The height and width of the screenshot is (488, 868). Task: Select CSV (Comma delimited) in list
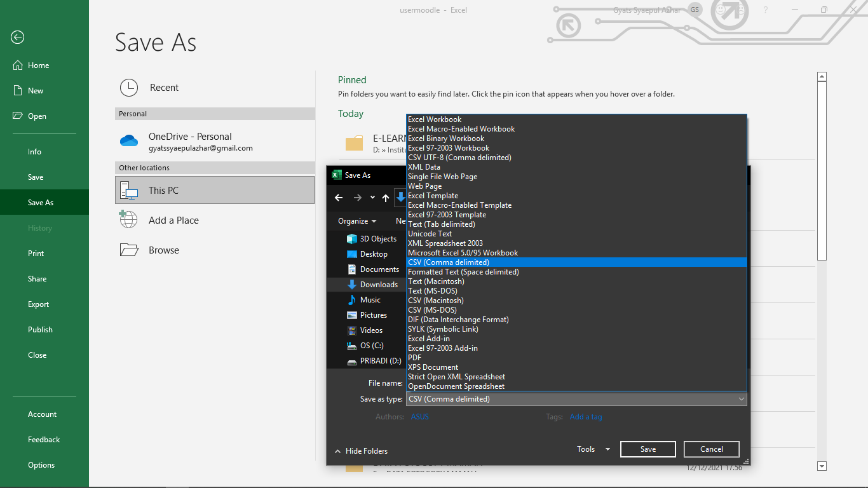point(576,262)
